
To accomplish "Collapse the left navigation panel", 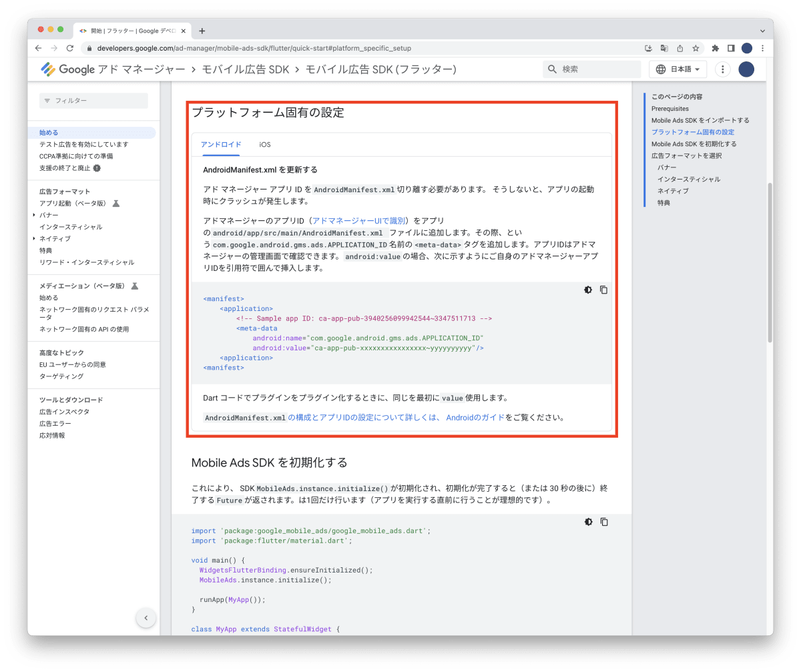I will [146, 618].
